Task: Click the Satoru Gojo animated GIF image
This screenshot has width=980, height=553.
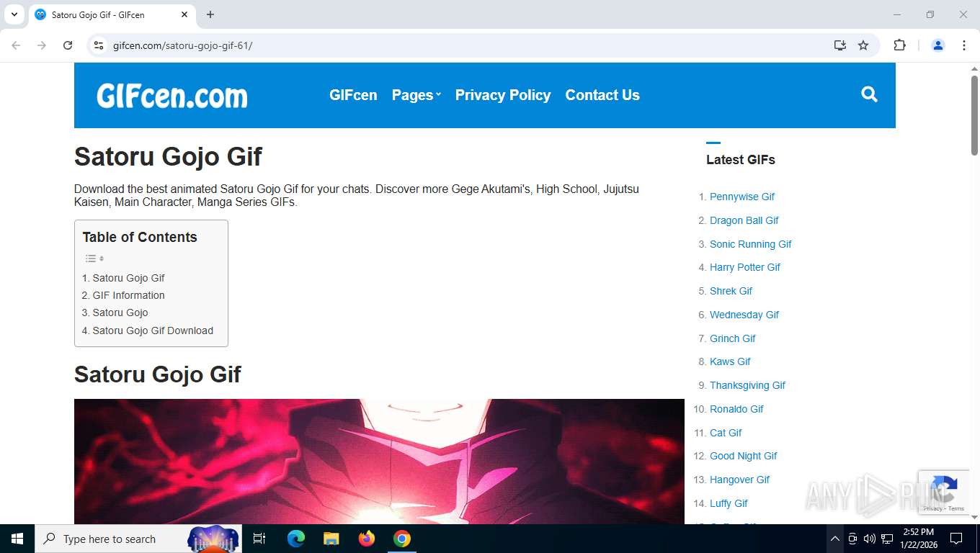Action: 379,462
